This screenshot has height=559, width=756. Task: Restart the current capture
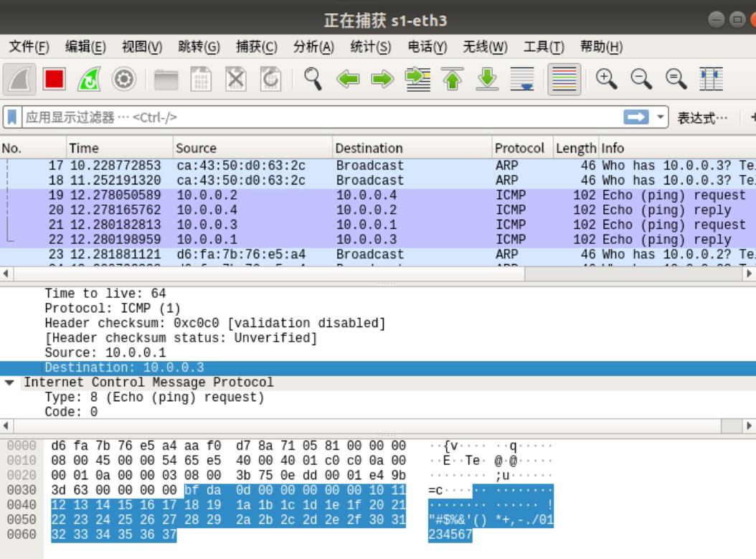pos(89,79)
